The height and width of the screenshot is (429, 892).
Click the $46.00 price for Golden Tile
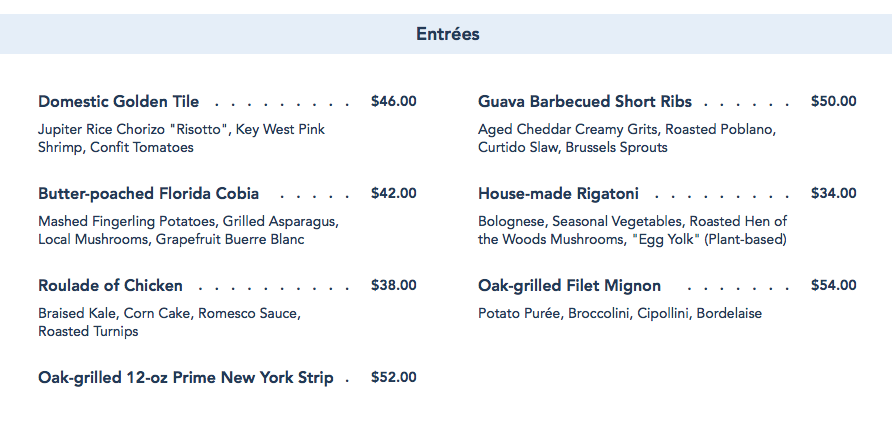393,102
